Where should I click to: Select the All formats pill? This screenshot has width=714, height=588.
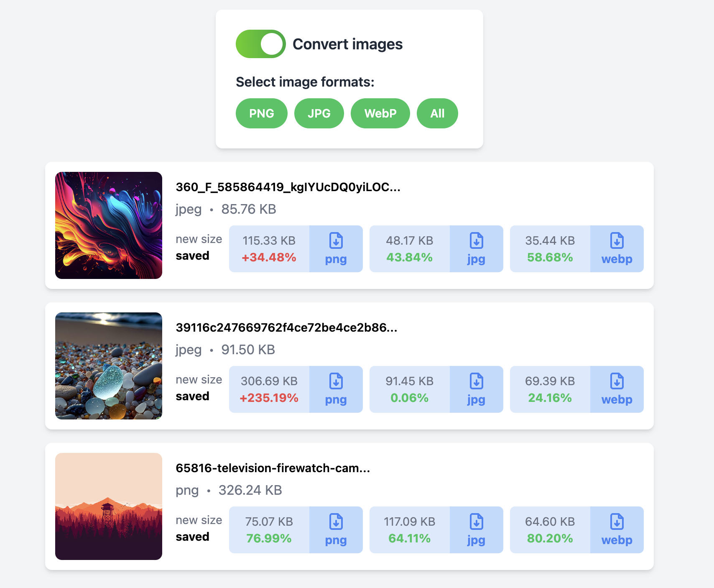pos(437,113)
